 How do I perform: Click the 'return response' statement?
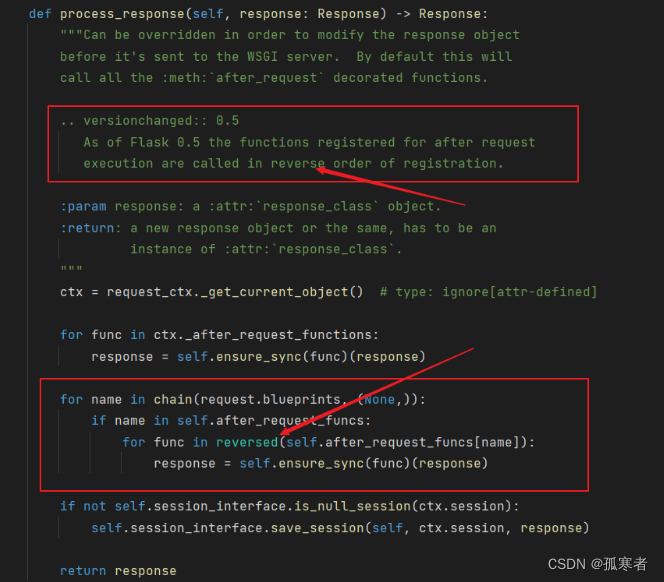pos(118,571)
